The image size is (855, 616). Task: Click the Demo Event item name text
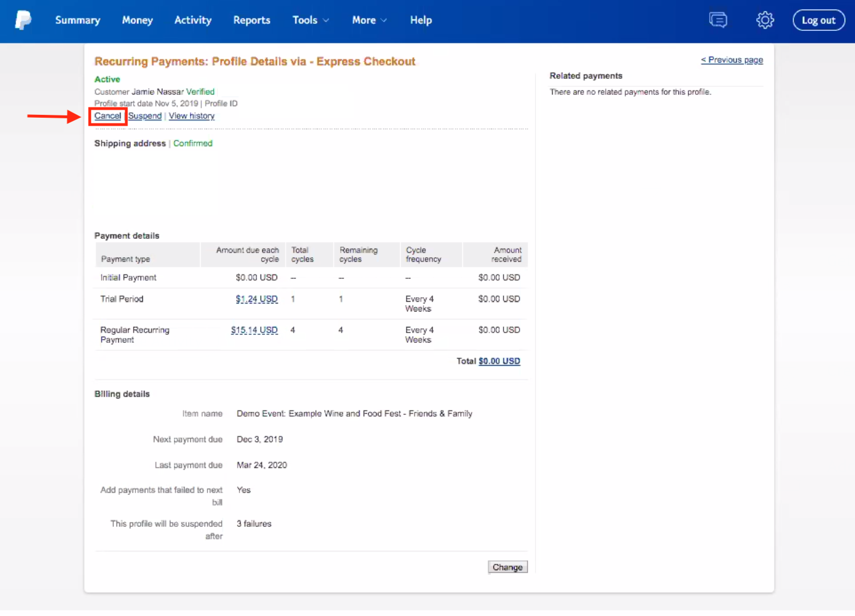click(x=354, y=414)
